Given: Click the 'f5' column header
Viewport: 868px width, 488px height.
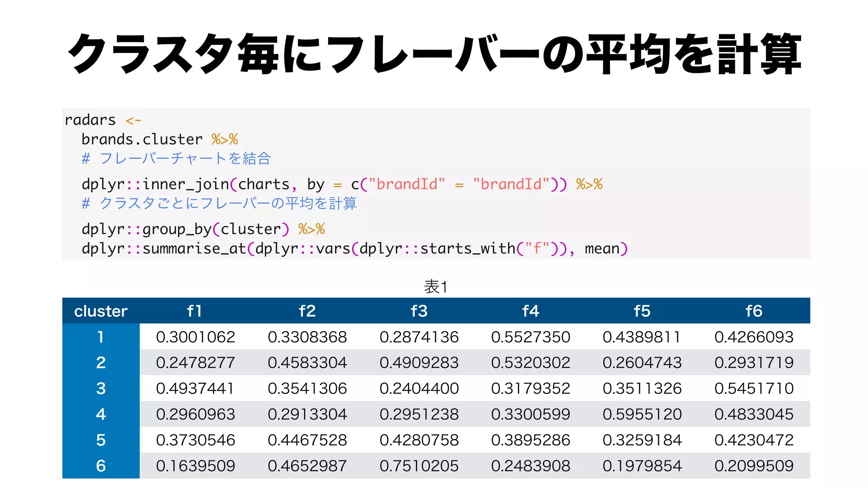Looking at the screenshot, I should (642, 311).
